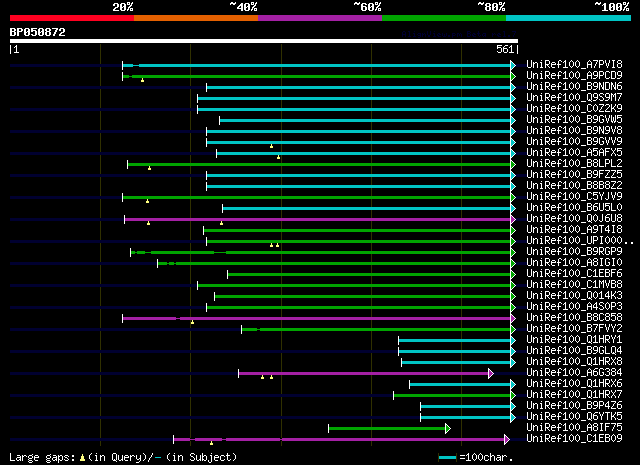
Task: Click the green ~80% identity legend segment
Action: tap(444, 18)
